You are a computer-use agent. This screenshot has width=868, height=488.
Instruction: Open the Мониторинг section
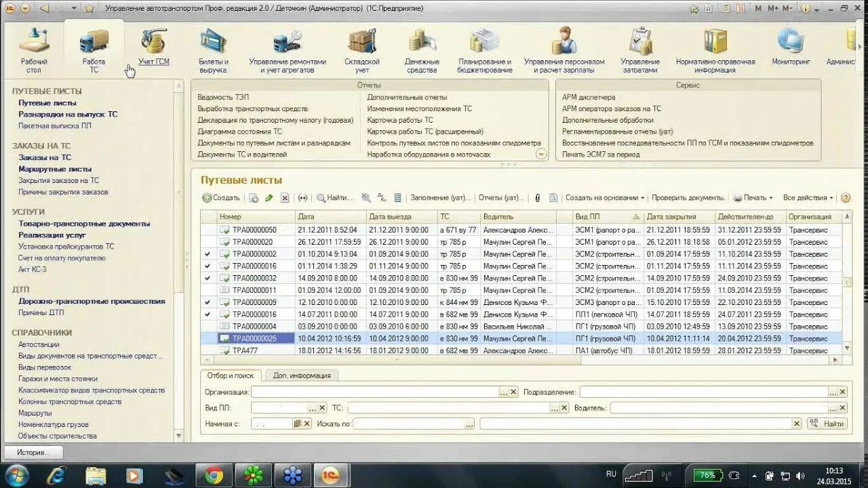coord(791,47)
